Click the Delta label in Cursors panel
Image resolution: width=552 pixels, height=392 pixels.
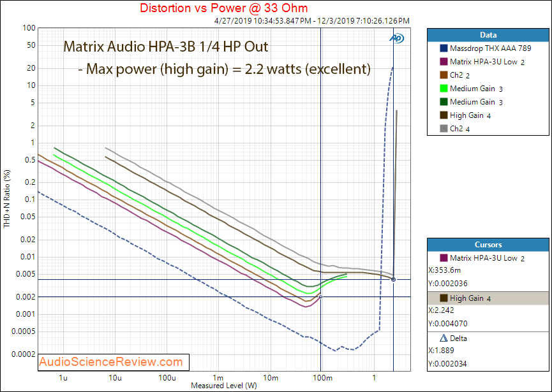click(x=458, y=338)
